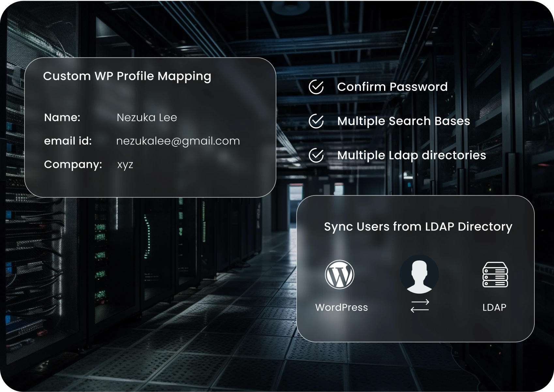Click the email id: label
554x392 pixels.
(x=68, y=141)
